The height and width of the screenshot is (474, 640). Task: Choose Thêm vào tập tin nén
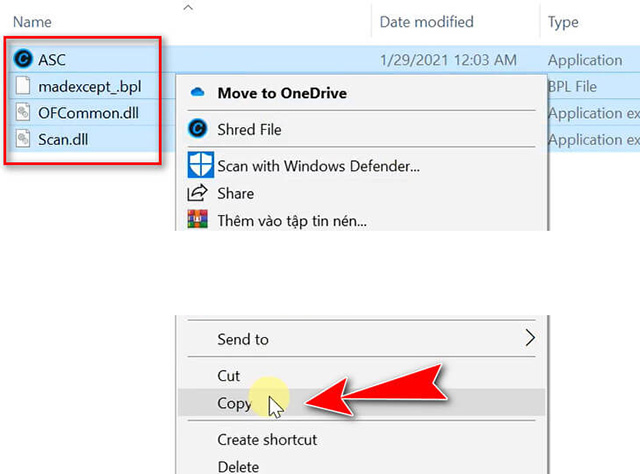click(362, 220)
